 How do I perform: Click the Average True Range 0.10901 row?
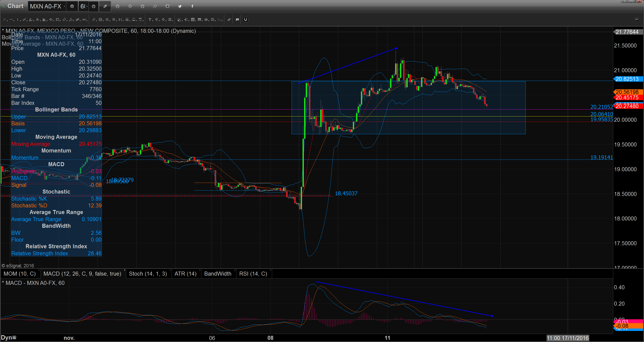tap(56, 219)
